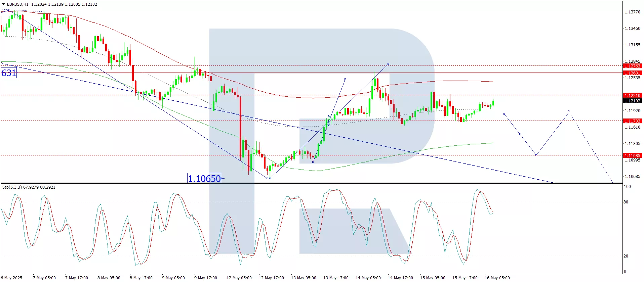Click the 80 level on stochastic scale
644x282 pixels.
626,202
